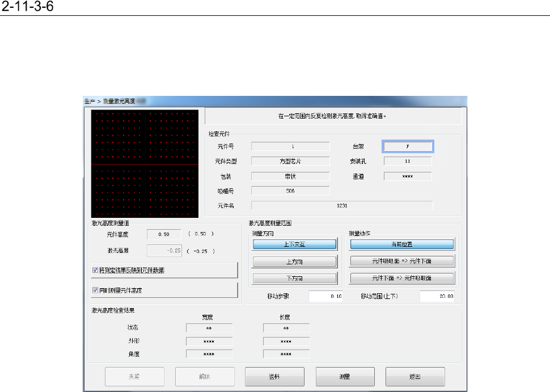Screen dimensions: 550x392
Task: Click the 元件名 field showing 1231
Action: pos(342,206)
